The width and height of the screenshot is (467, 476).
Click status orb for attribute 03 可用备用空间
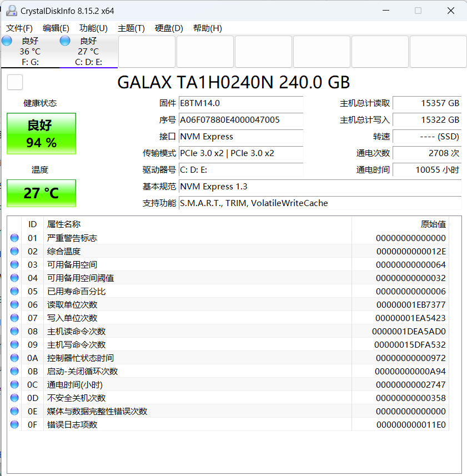tap(14, 264)
